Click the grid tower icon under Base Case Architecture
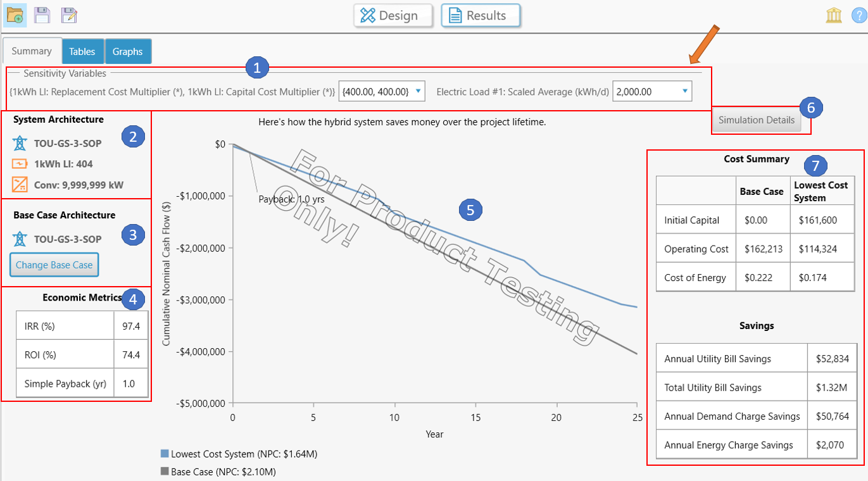Image resolution: width=868 pixels, height=481 pixels. pos(20,239)
